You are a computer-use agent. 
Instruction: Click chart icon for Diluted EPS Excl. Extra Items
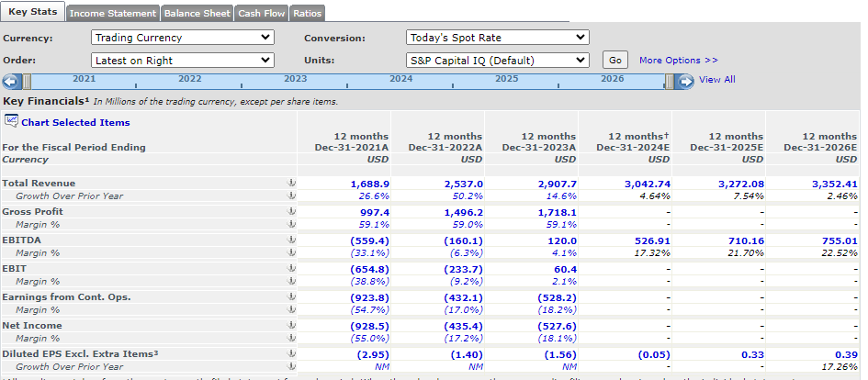click(x=292, y=354)
